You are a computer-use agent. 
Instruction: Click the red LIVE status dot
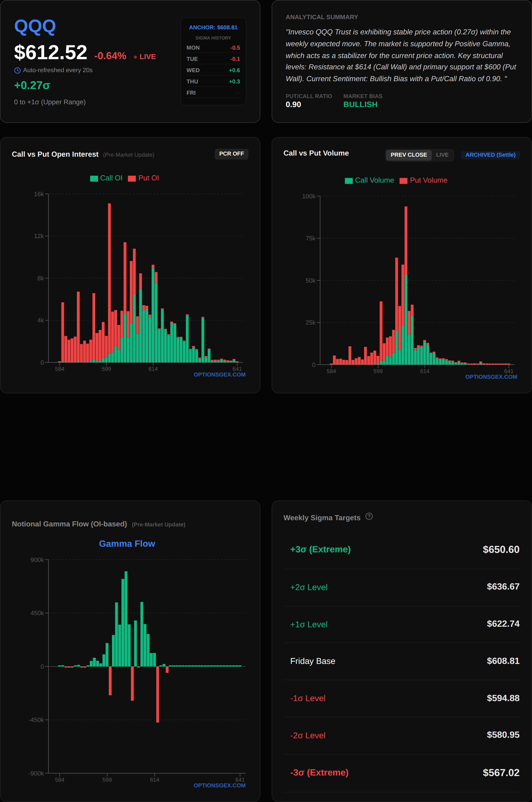(135, 57)
